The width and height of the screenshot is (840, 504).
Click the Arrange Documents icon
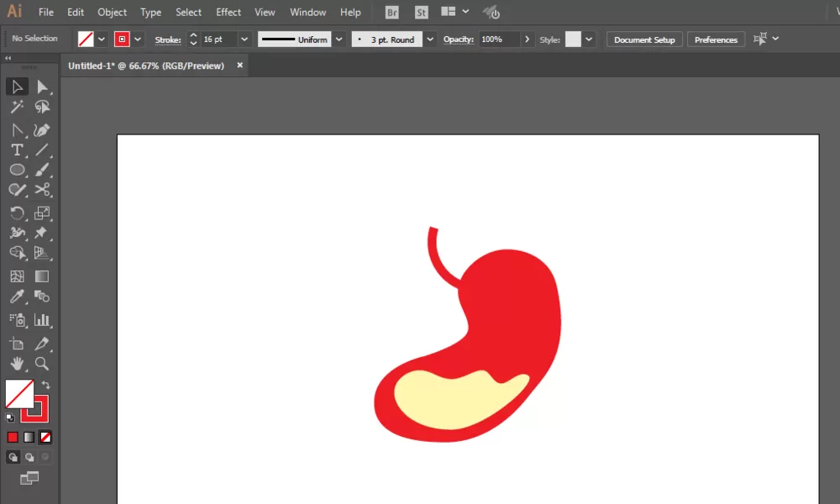[x=449, y=11]
